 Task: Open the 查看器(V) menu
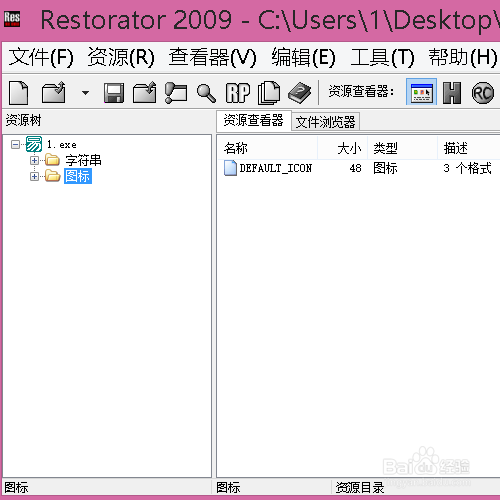coord(212,57)
